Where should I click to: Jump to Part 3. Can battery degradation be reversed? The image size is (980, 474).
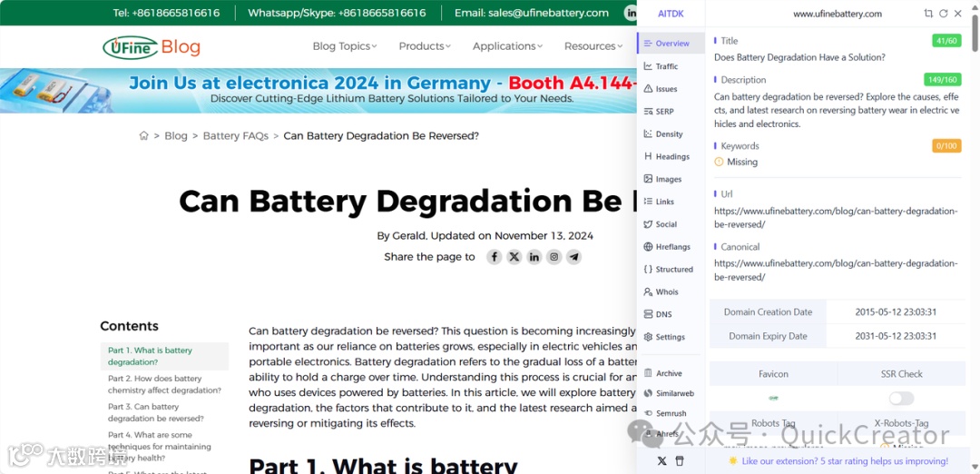tap(156, 412)
